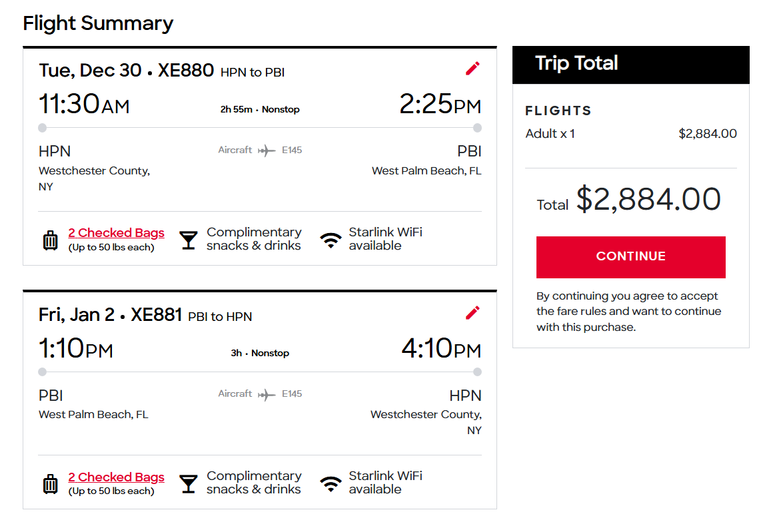Click the 2:25 PM arrival dot on the timeline
The width and height of the screenshot is (779, 532).
tap(477, 128)
